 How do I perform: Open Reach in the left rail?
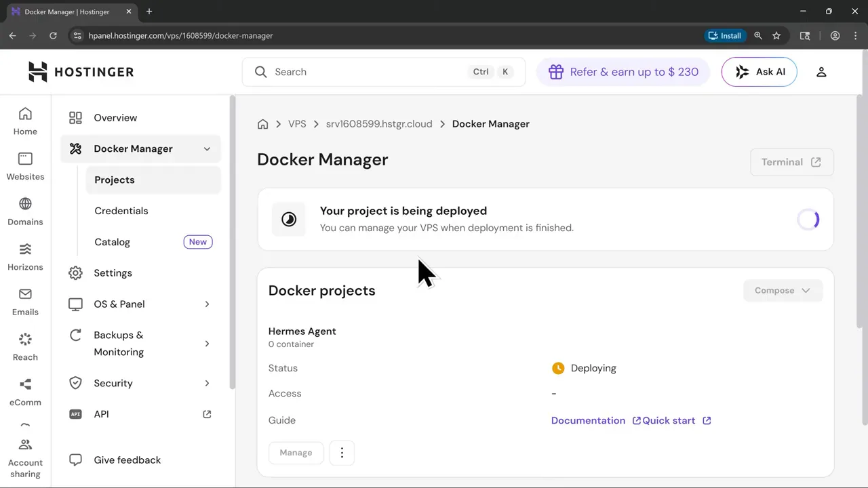[25, 347]
